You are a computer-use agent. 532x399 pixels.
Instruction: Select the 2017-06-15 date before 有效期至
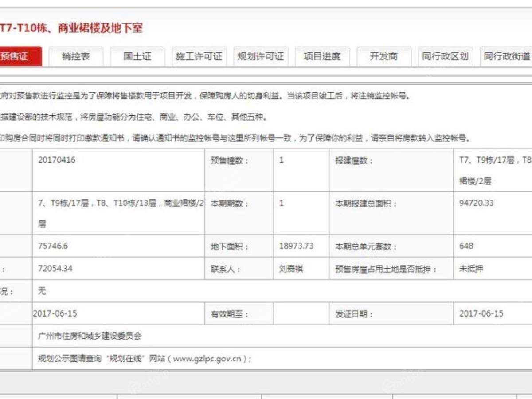[55, 313]
